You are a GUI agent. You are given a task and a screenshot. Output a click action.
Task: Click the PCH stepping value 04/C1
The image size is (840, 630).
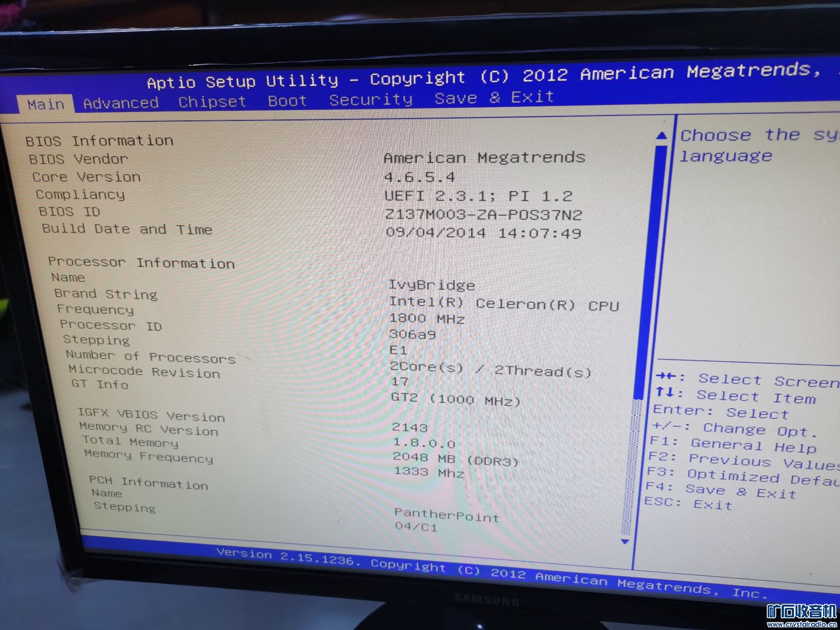pos(416,526)
